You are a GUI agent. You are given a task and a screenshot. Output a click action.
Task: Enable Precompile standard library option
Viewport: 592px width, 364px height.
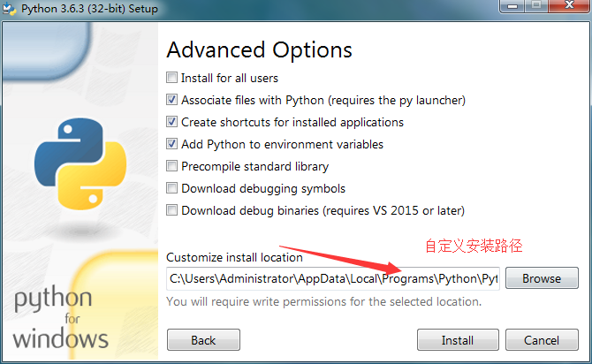tap(171, 166)
